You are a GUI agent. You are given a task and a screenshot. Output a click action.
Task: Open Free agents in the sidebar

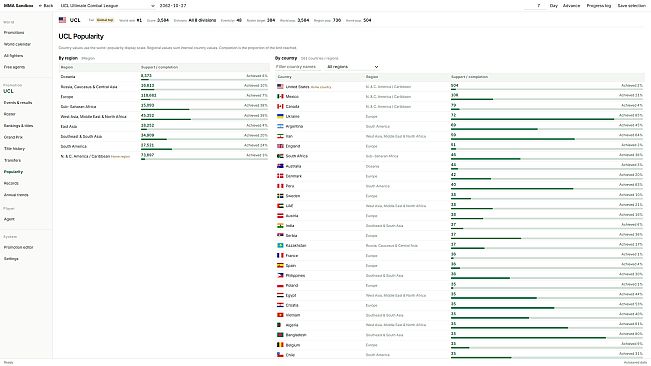pos(14,67)
